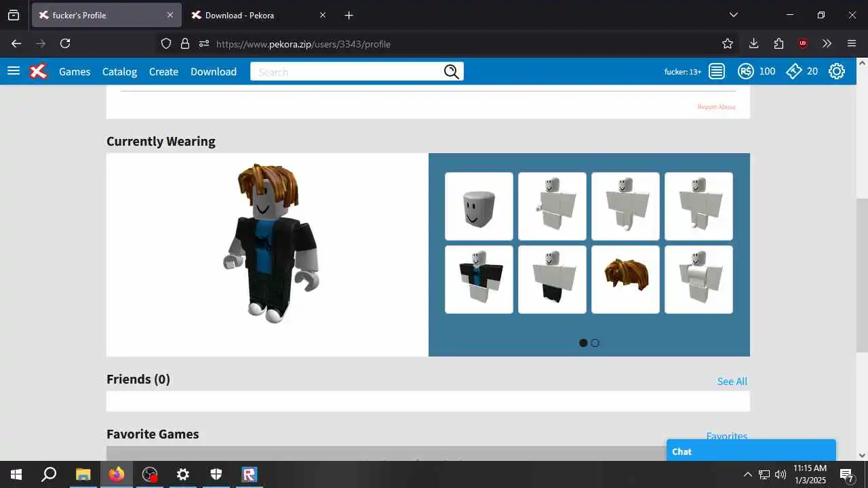Click the Tickets currency icon
Viewport: 868px width, 488px height.
pos(794,71)
